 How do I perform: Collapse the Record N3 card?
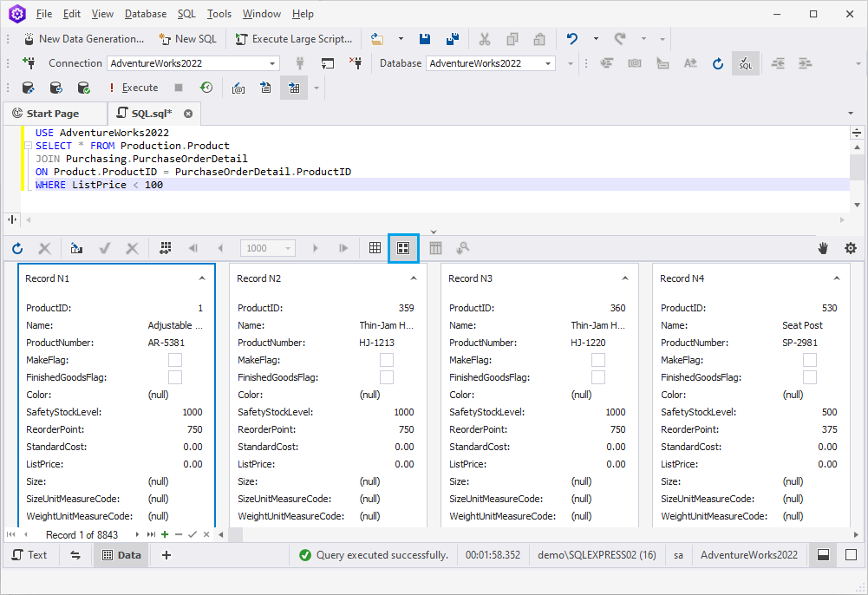(x=625, y=278)
